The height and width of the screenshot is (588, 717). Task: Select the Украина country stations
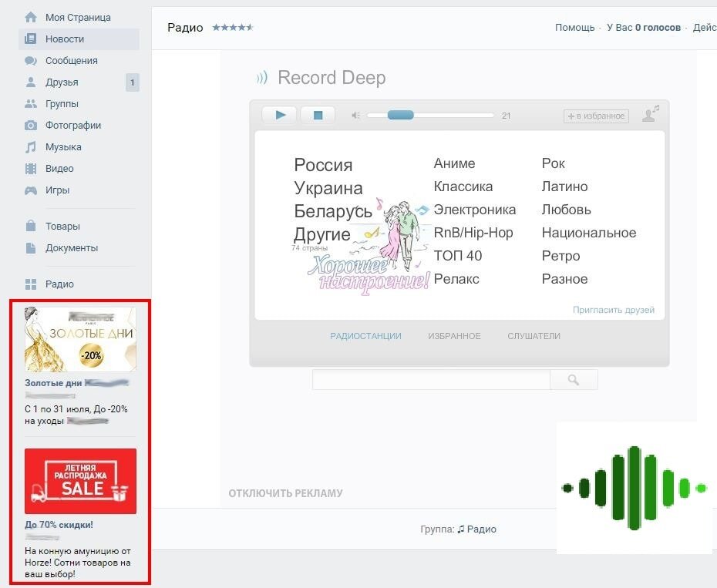coord(328,188)
